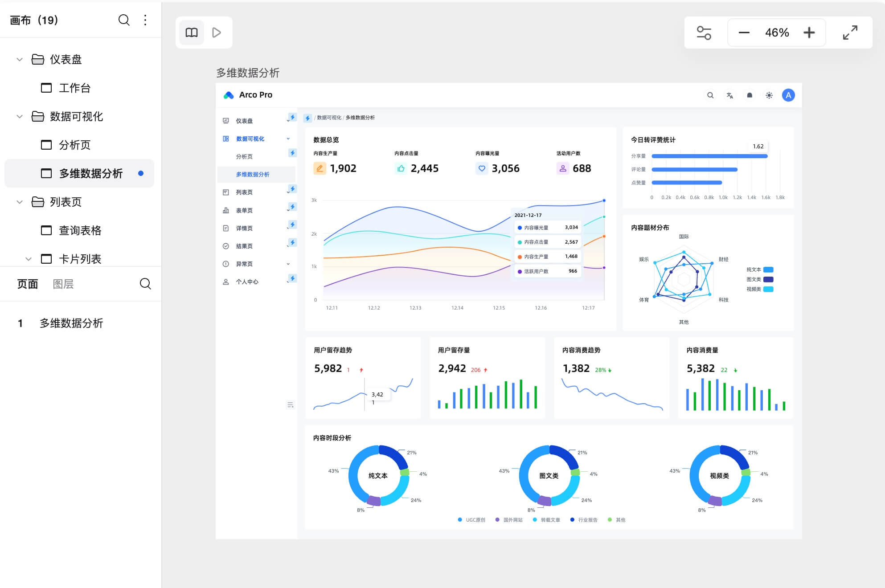Zoom in with the plus button
The height and width of the screenshot is (588, 885).
coord(809,32)
